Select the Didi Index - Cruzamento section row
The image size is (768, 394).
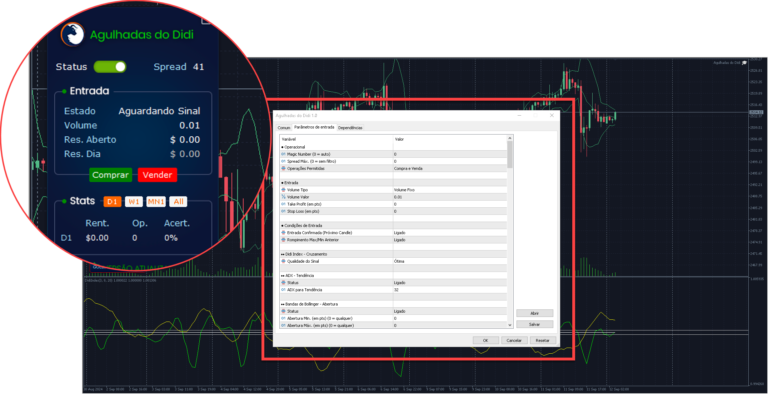click(x=393, y=254)
